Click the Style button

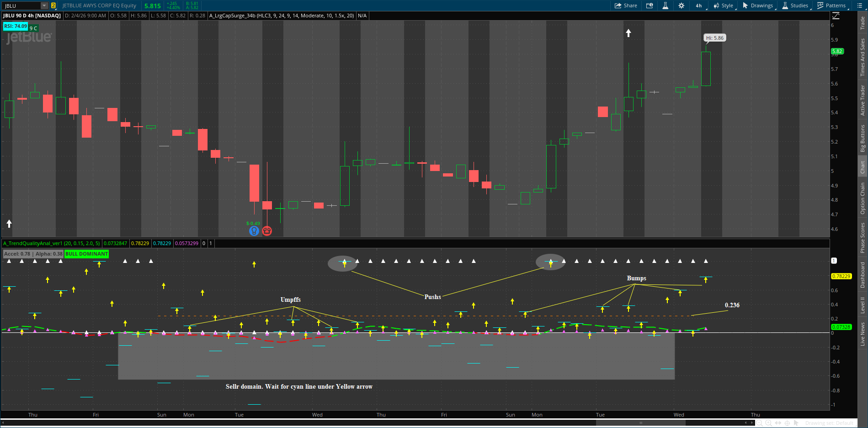tap(723, 5)
